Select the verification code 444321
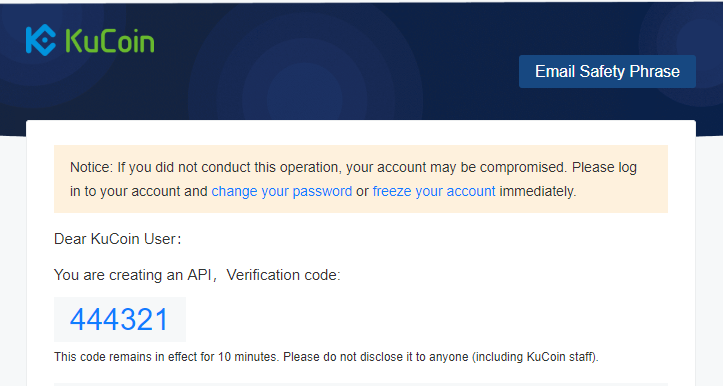Image resolution: width=723 pixels, height=386 pixels. 119,320
